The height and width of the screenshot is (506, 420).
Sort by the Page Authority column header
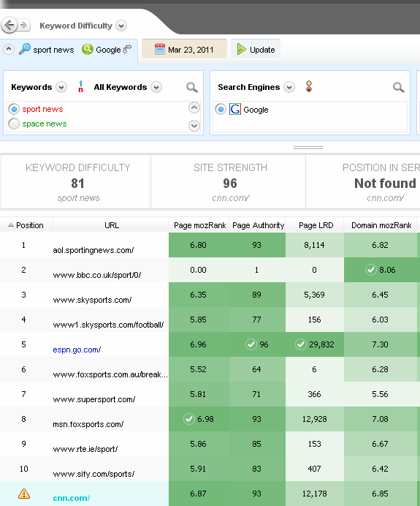pos(258,225)
